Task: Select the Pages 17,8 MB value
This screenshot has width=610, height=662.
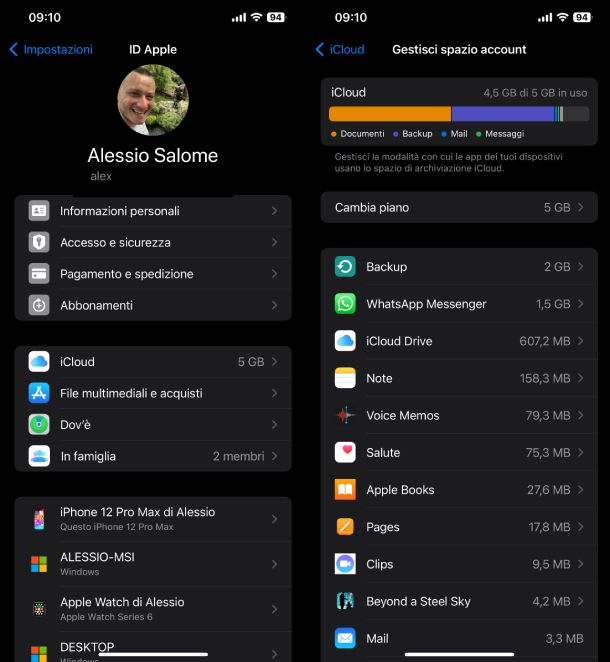Action: pos(550,527)
